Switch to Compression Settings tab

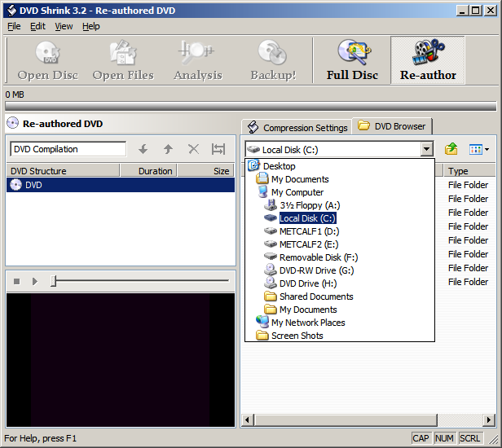click(297, 127)
